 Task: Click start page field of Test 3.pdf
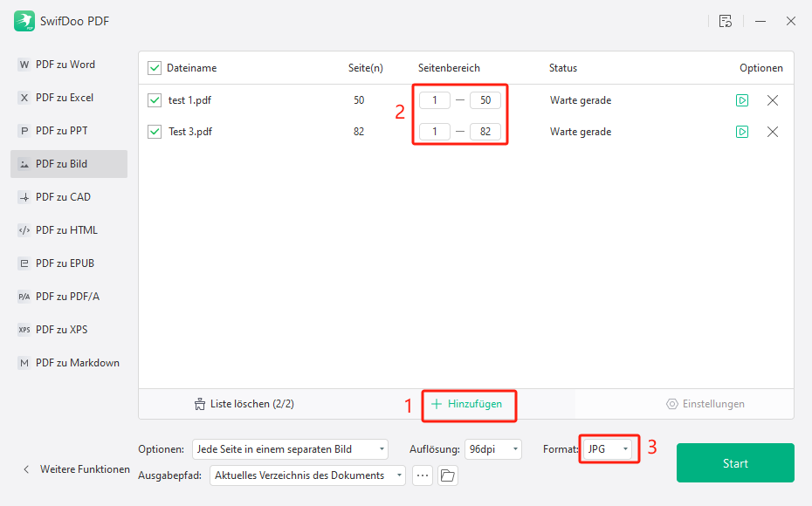(435, 132)
